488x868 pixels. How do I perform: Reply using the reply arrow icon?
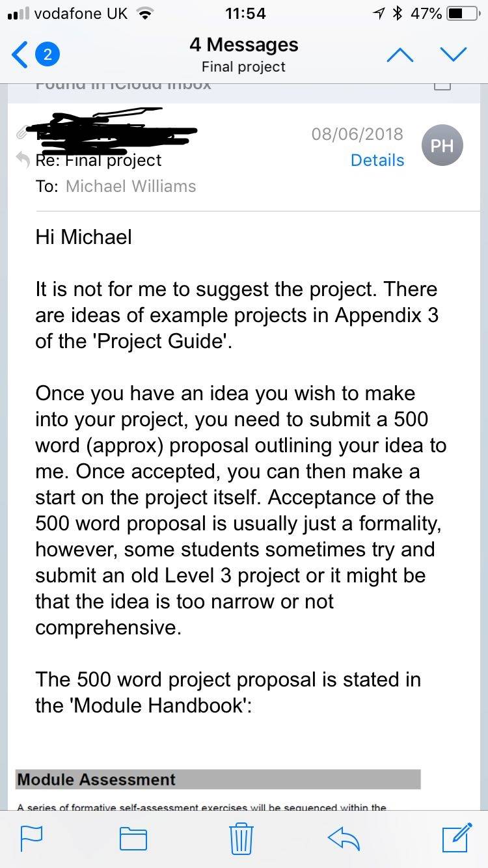click(344, 838)
